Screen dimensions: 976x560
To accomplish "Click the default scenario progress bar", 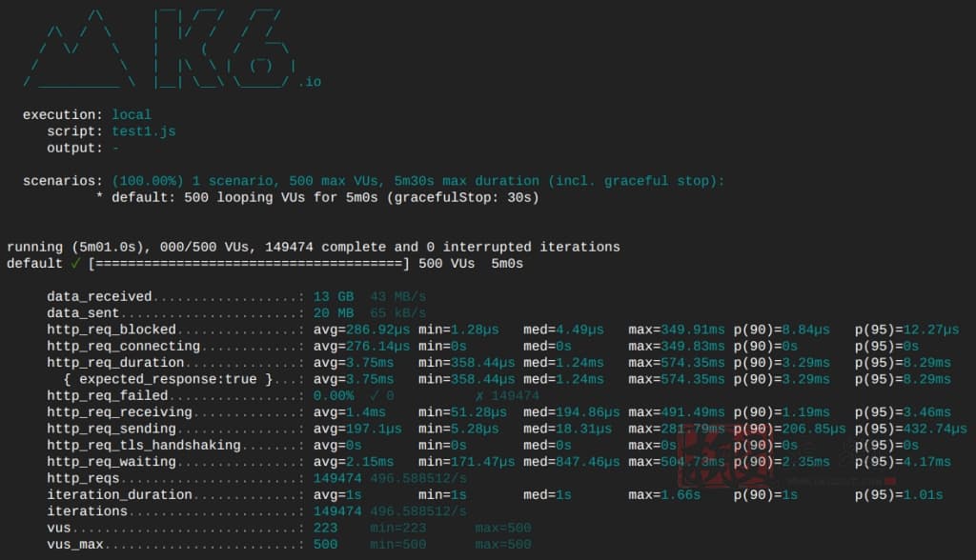I will 249,264.
